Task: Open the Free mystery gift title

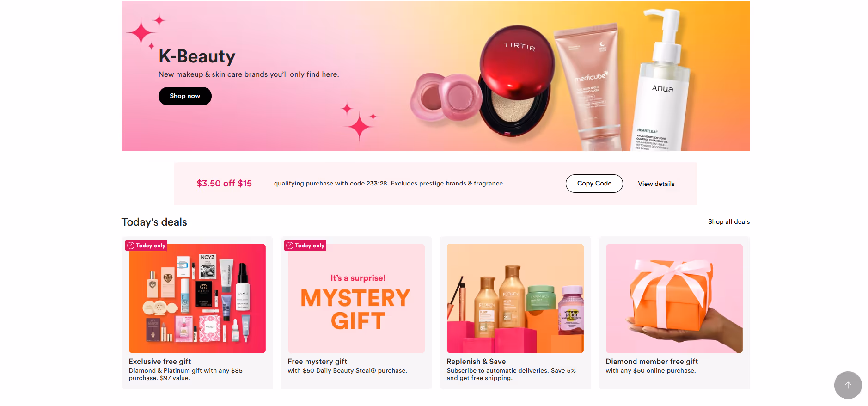Action: [318, 362]
